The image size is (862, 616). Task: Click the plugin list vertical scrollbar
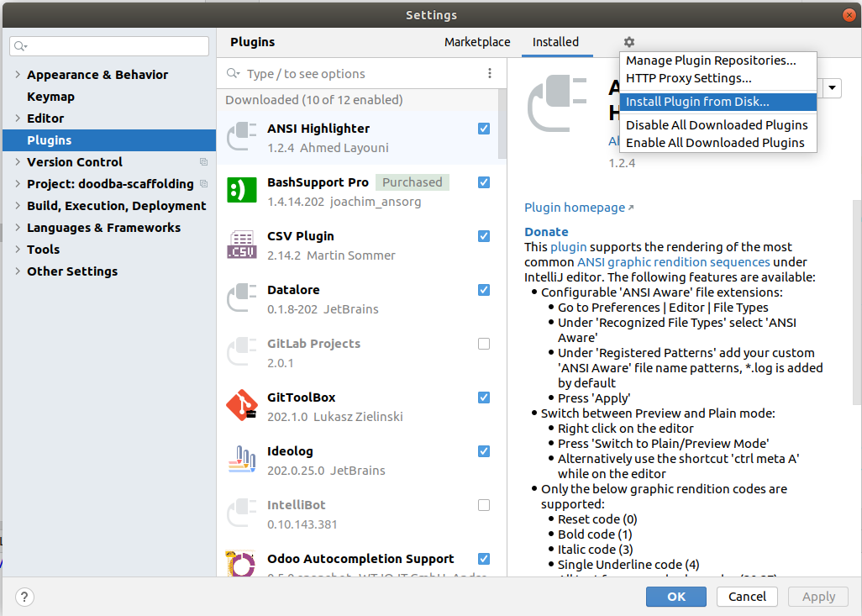point(502,124)
